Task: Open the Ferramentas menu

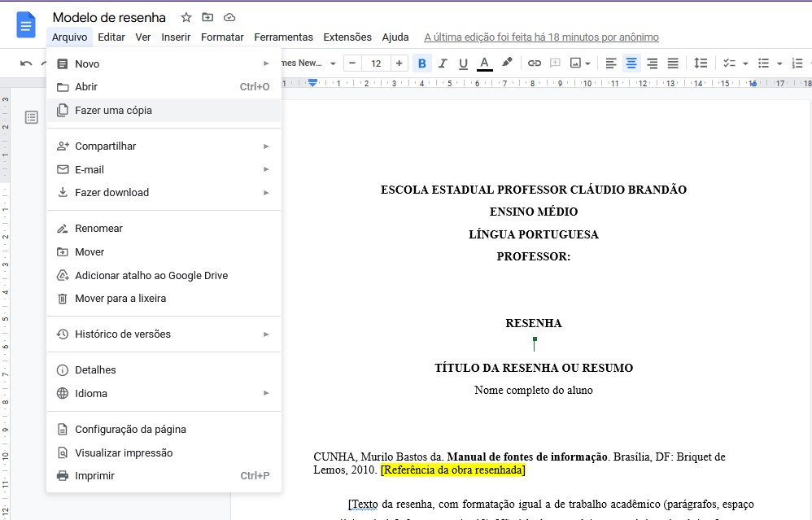Action: (x=283, y=37)
